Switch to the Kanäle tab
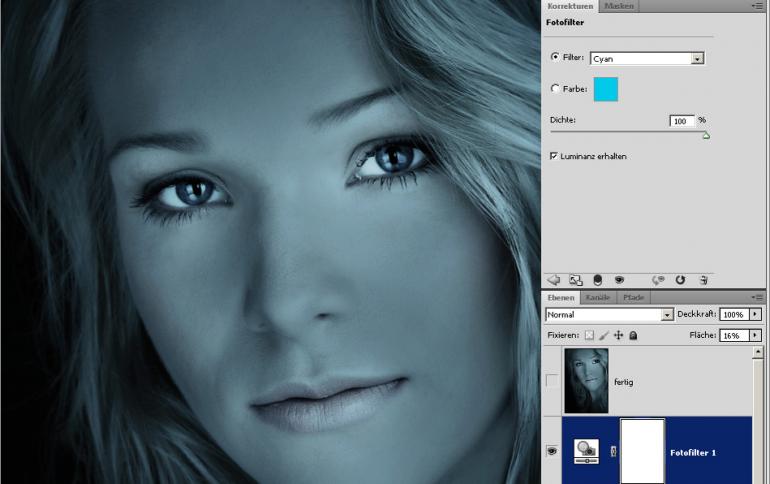 598,297
